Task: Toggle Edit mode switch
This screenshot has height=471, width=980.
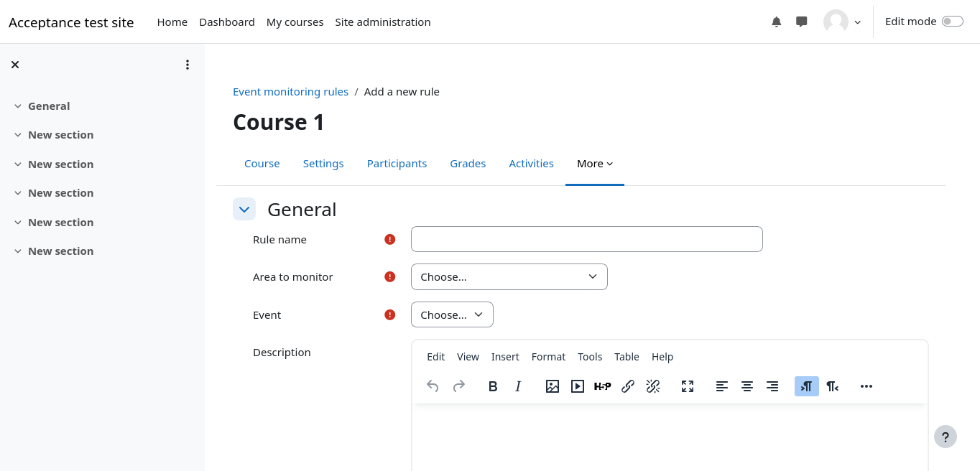Action: [x=952, y=22]
